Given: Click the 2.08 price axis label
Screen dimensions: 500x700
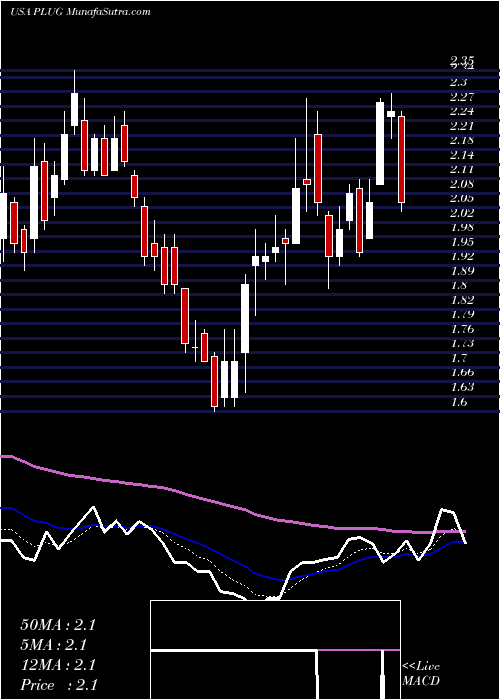Looking at the screenshot, I should pyautogui.click(x=462, y=184).
